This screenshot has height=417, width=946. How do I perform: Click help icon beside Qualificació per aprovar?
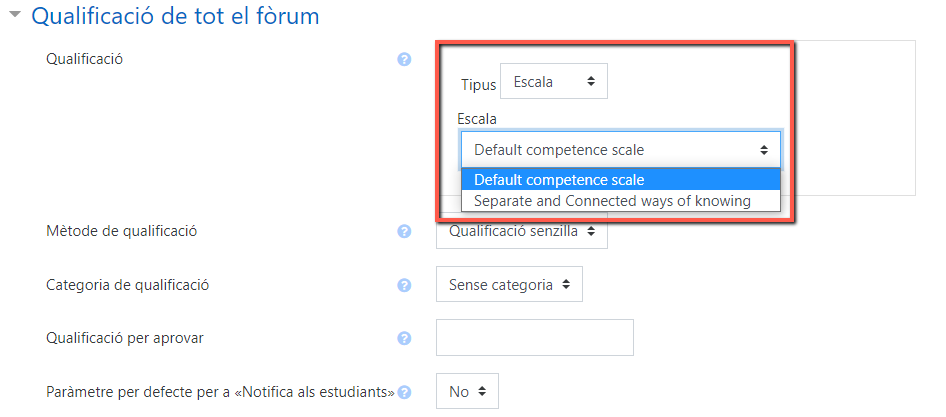(404, 339)
